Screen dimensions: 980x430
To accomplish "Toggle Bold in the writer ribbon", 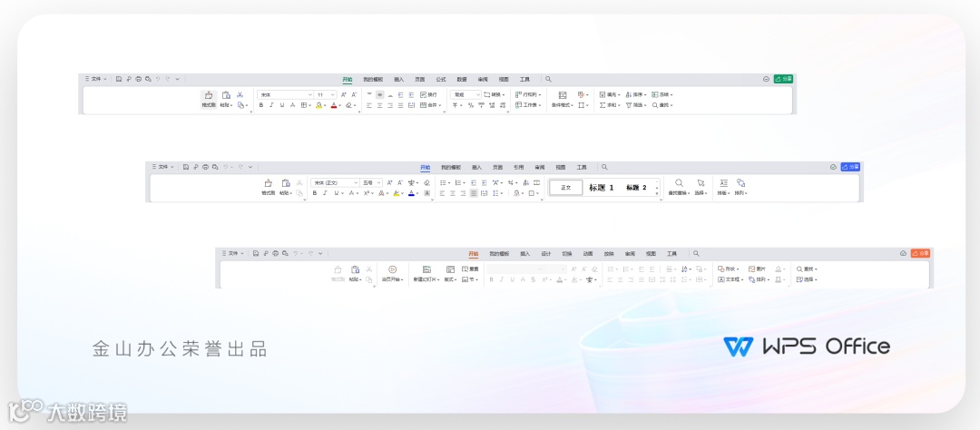I will tap(315, 193).
